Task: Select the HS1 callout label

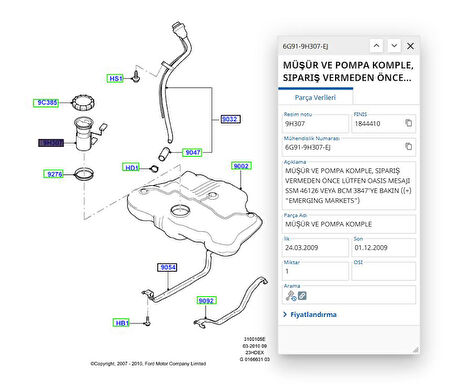Action: (x=115, y=78)
